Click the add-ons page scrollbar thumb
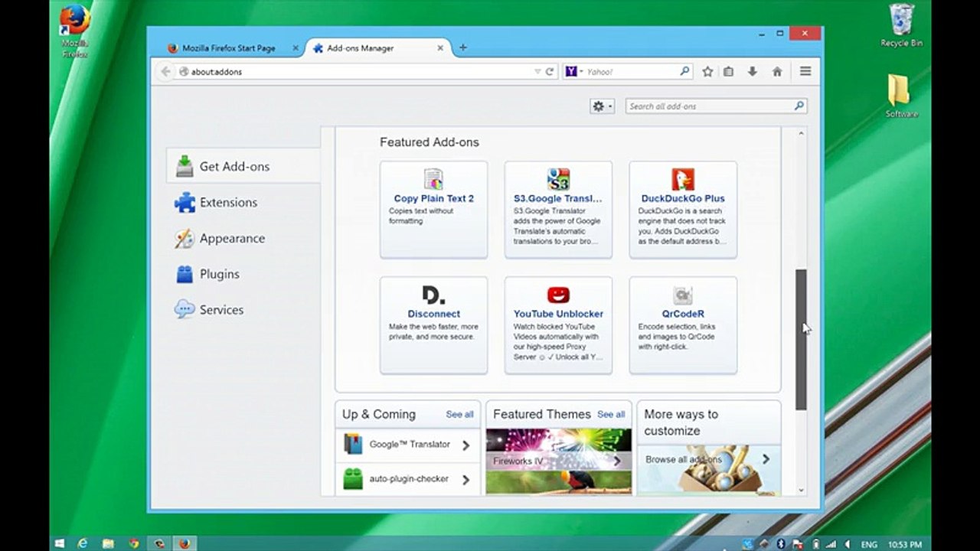980x551 pixels. (801, 339)
